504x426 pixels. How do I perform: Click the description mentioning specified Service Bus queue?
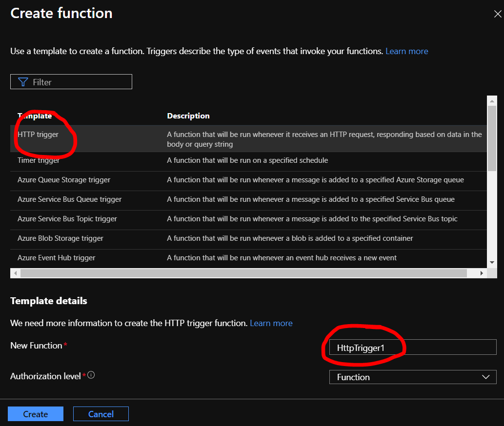pyautogui.click(x=311, y=199)
